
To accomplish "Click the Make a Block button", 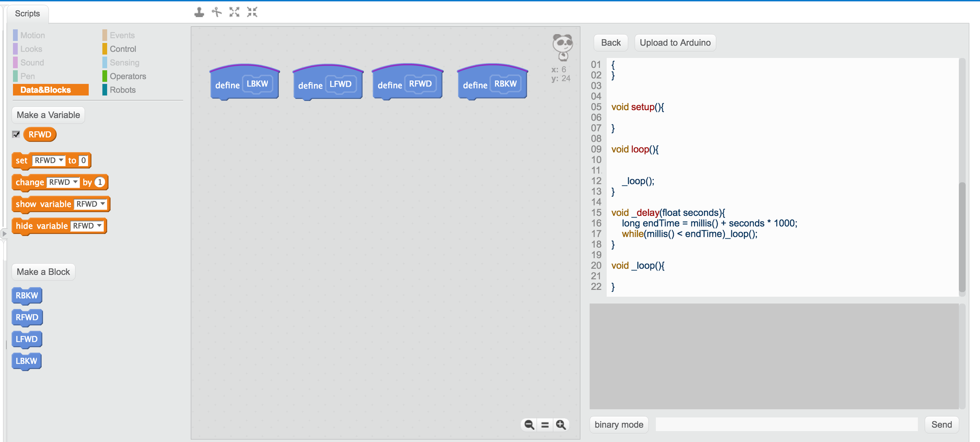I will pos(43,271).
